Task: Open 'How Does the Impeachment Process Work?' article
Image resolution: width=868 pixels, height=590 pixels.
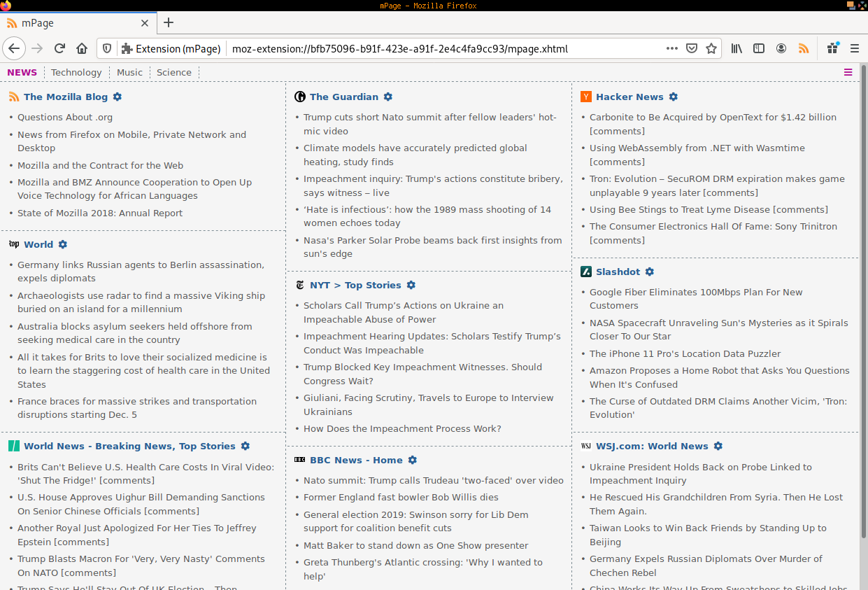Action: point(402,428)
